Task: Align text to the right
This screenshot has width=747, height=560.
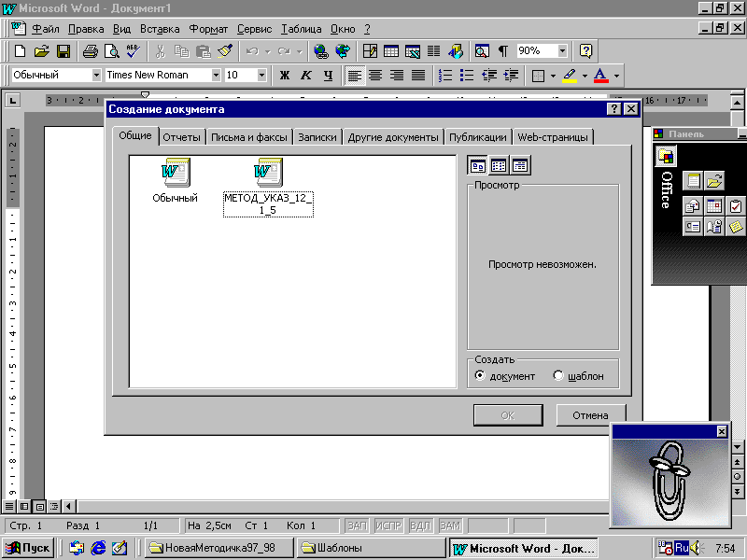Action: (x=397, y=76)
